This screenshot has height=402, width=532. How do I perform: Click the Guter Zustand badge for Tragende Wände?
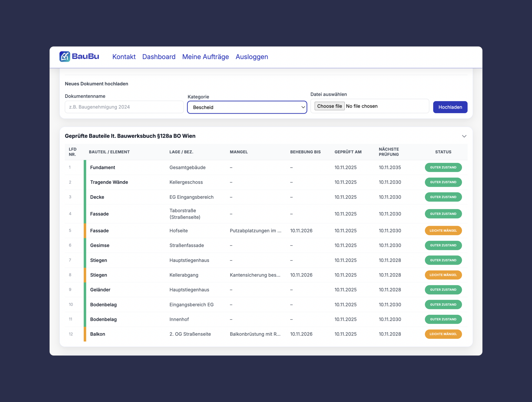tap(443, 182)
